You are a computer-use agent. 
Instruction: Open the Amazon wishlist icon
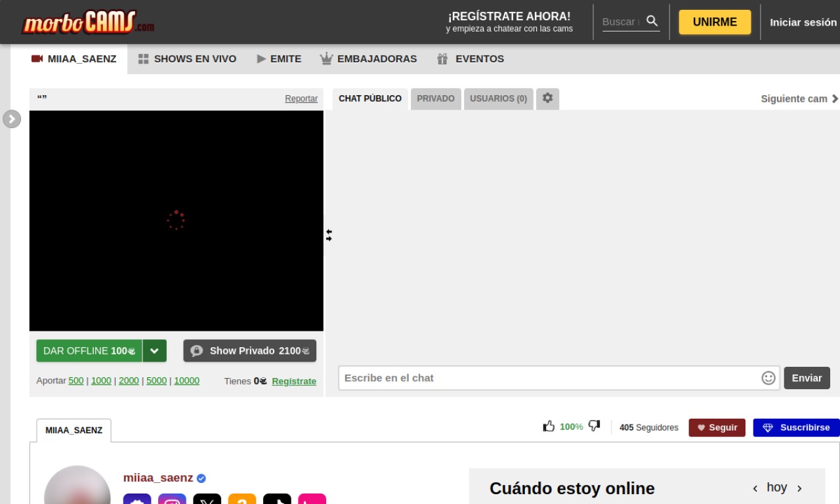[x=242, y=499]
